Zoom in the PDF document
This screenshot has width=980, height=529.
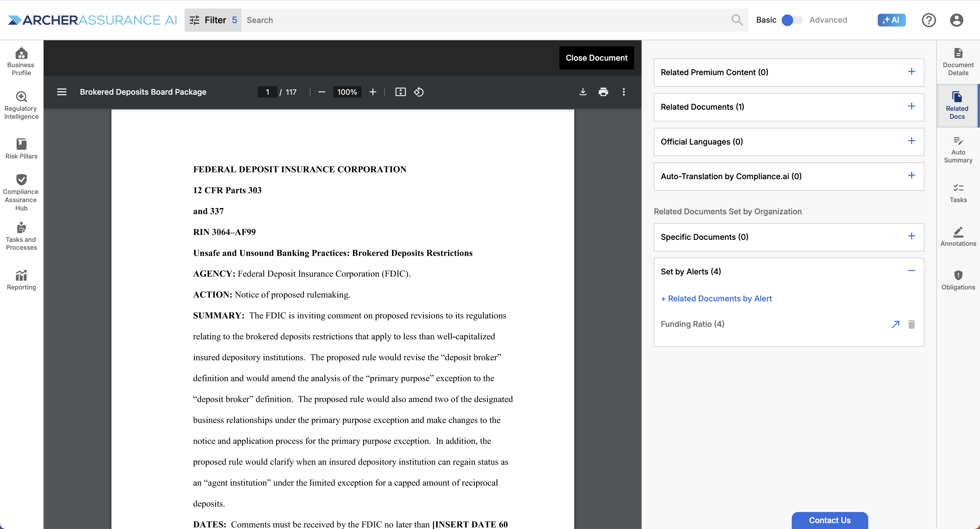click(373, 92)
